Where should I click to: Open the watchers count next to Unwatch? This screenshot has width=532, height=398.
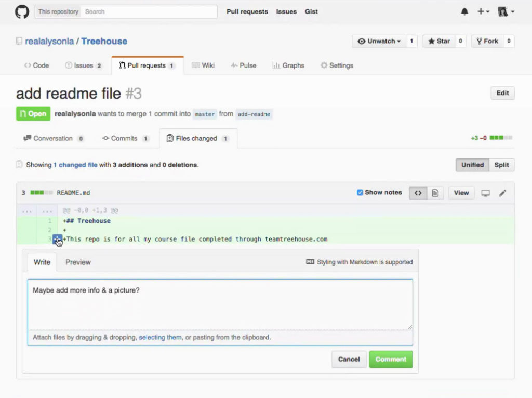(411, 41)
